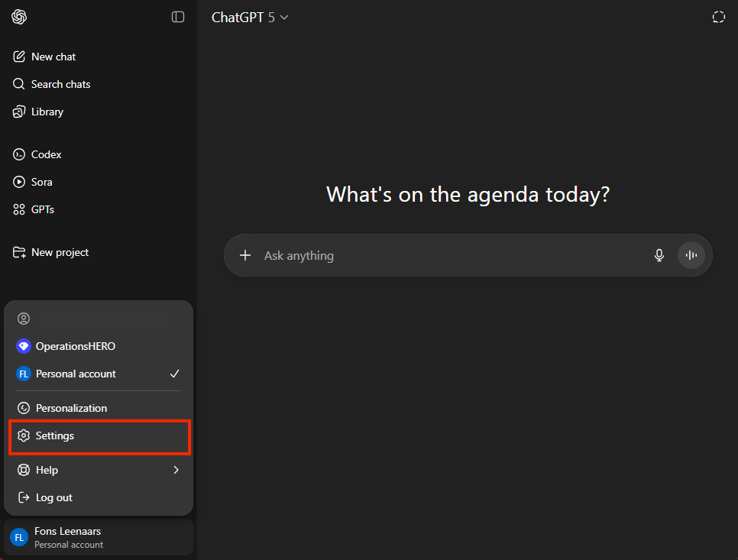Open Settings from the account menu
738x560 pixels.
(x=55, y=435)
